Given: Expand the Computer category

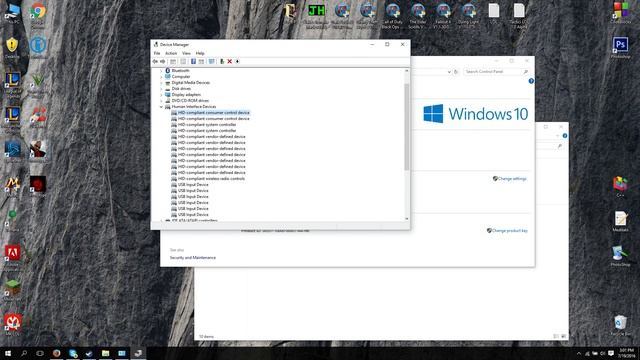Looking at the screenshot, I should click(161, 77).
